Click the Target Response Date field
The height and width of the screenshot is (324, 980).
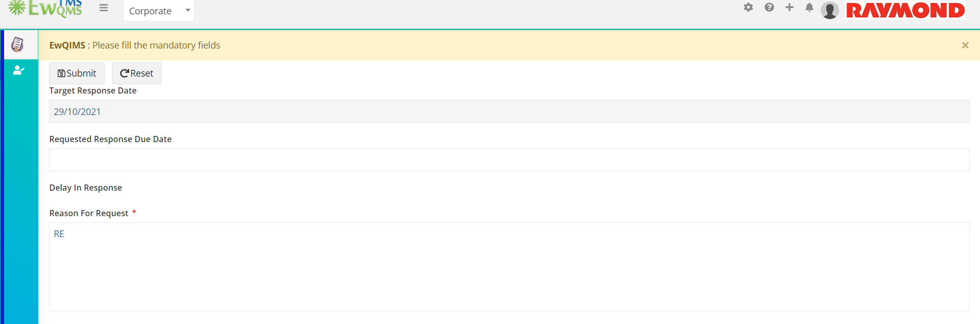point(509,111)
